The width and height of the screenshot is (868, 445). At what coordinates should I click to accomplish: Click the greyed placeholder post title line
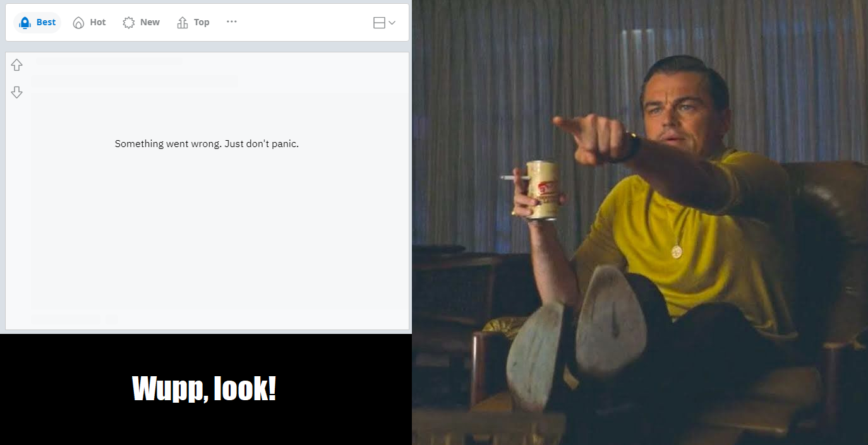point(134,82)
